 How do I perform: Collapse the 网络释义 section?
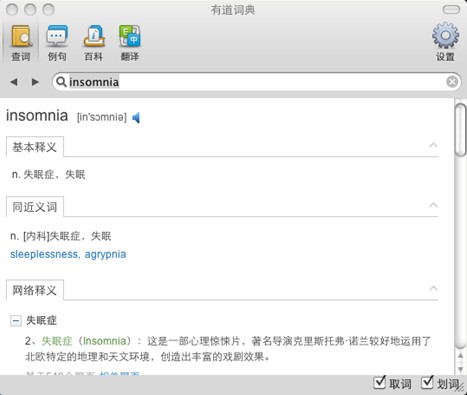click(x=433, y=289)
